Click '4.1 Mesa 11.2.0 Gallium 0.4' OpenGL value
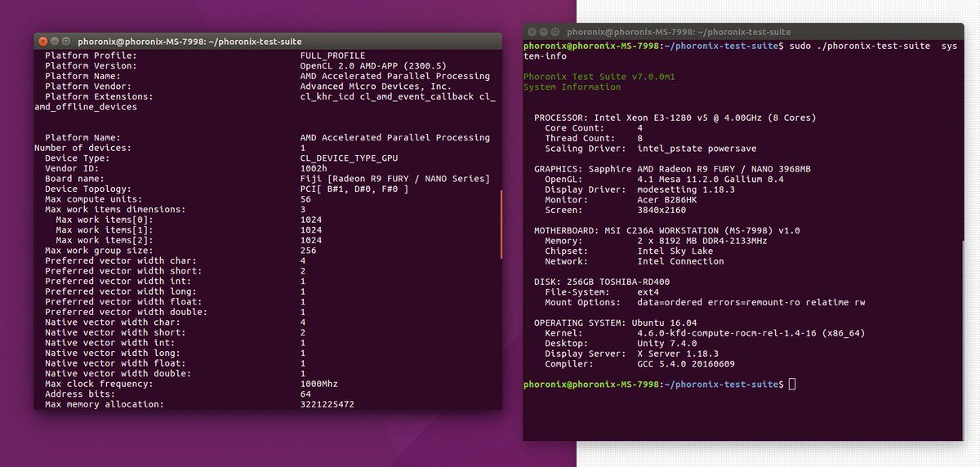The image size is (980, 467). click(710, 179)
